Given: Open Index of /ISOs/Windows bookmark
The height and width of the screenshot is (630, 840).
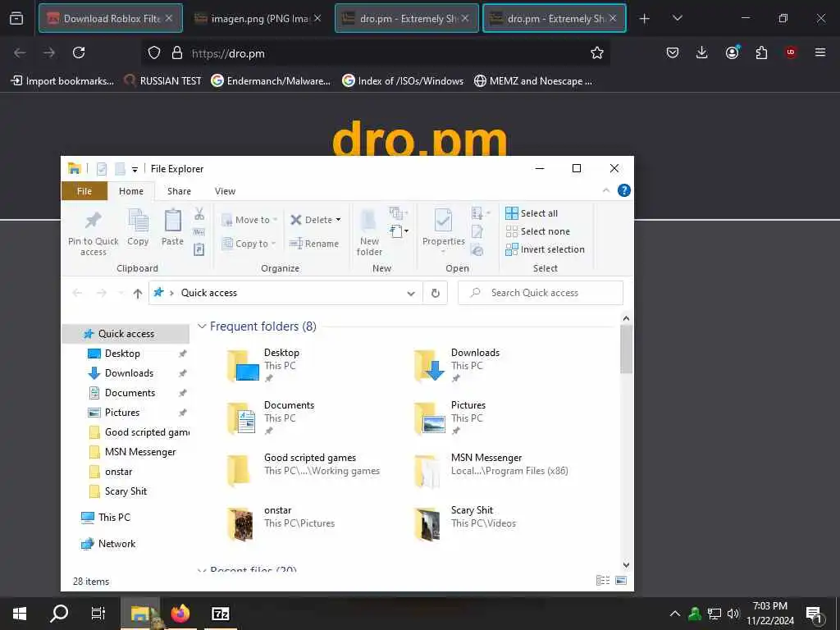Looking at the screenshot, I should (403, 81).
